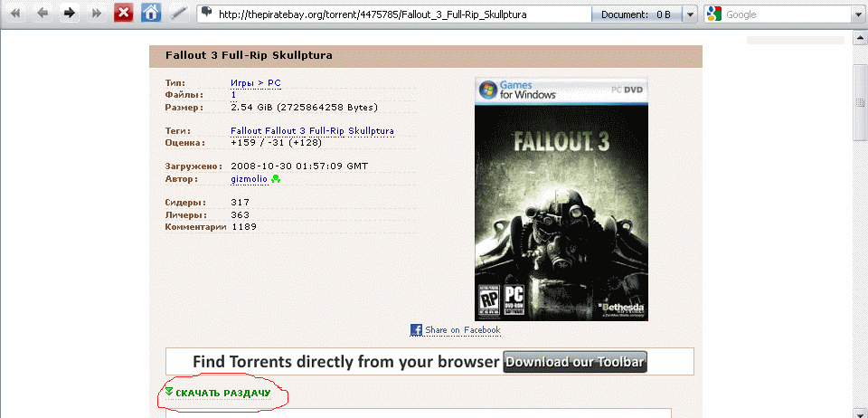
Task: Stop loading with the red X button
Action: [x=124, y=14]
